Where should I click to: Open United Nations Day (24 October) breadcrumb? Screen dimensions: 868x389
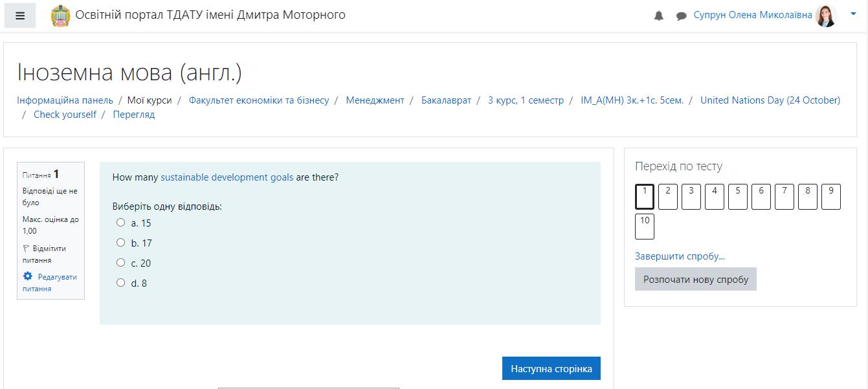[x=770, y=100]
